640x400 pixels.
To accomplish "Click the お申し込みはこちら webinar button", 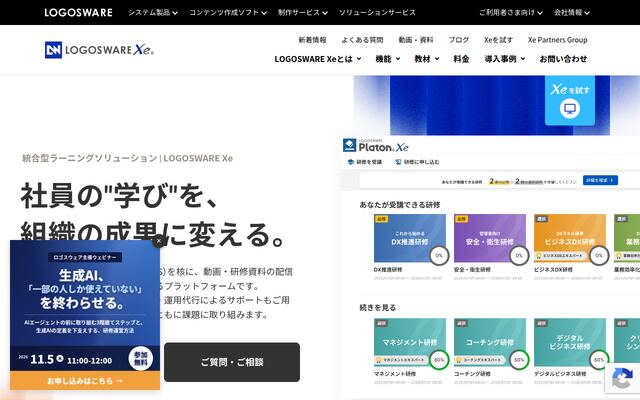I will tap(85, 381).
